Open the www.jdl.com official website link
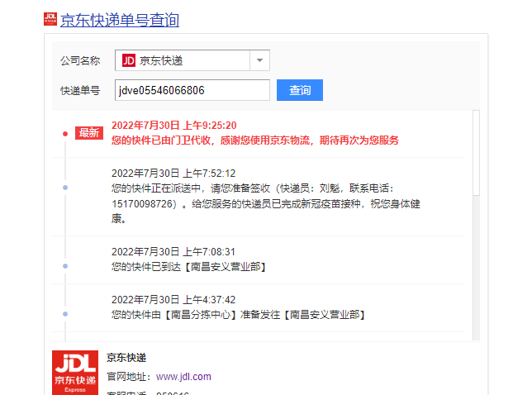532x395 pixels. point(183,377)
